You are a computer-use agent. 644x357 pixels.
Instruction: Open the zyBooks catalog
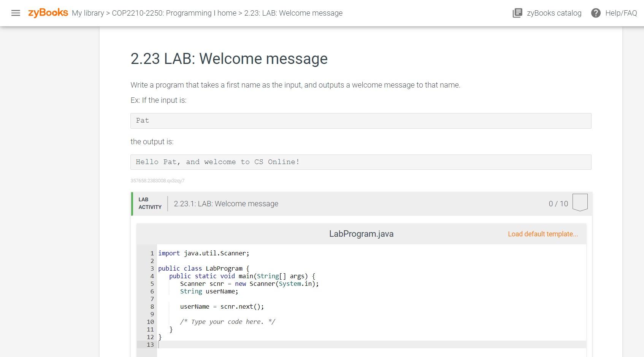(546, 13)
